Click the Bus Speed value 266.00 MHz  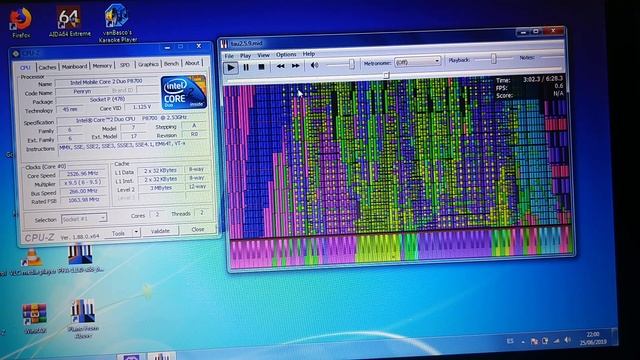tap(83, 191)
